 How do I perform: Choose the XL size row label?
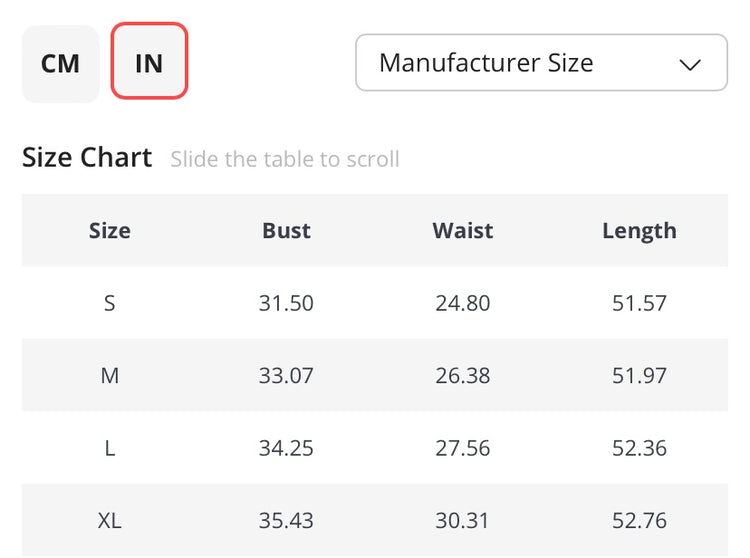tap(110, 521)
